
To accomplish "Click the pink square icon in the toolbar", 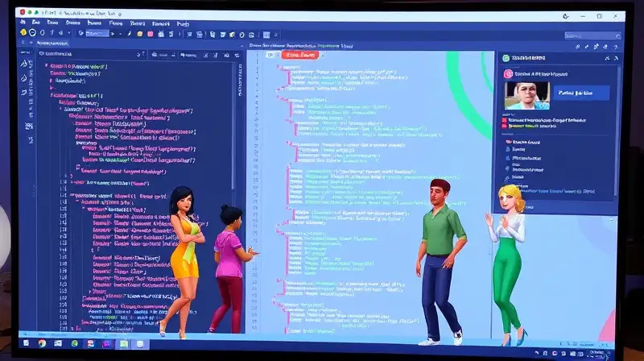I will pos(151,34).
